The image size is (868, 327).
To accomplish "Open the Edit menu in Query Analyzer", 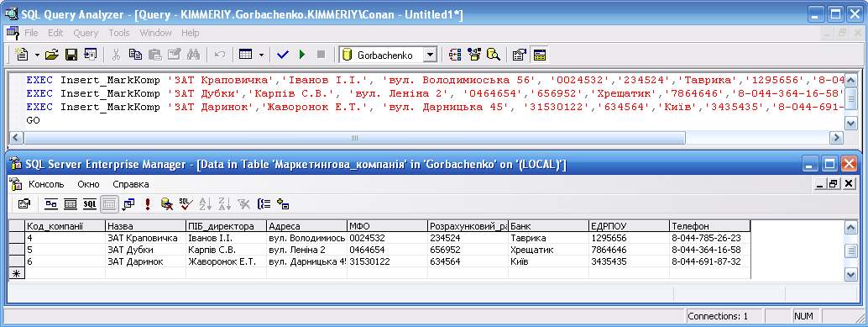I will pos(56,33).
